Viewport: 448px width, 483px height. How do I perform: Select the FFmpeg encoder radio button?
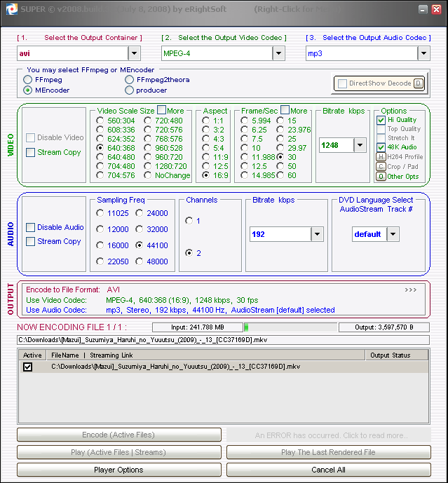pos(28,80)
